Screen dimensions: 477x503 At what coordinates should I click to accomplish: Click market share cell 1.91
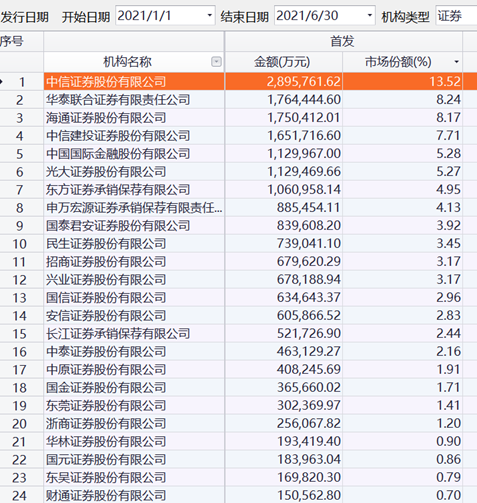(402, 370)
